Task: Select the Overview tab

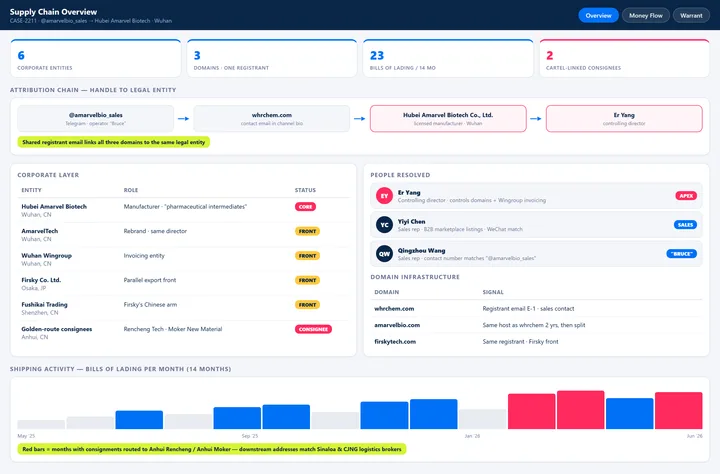Action: (x=598, y=15)
